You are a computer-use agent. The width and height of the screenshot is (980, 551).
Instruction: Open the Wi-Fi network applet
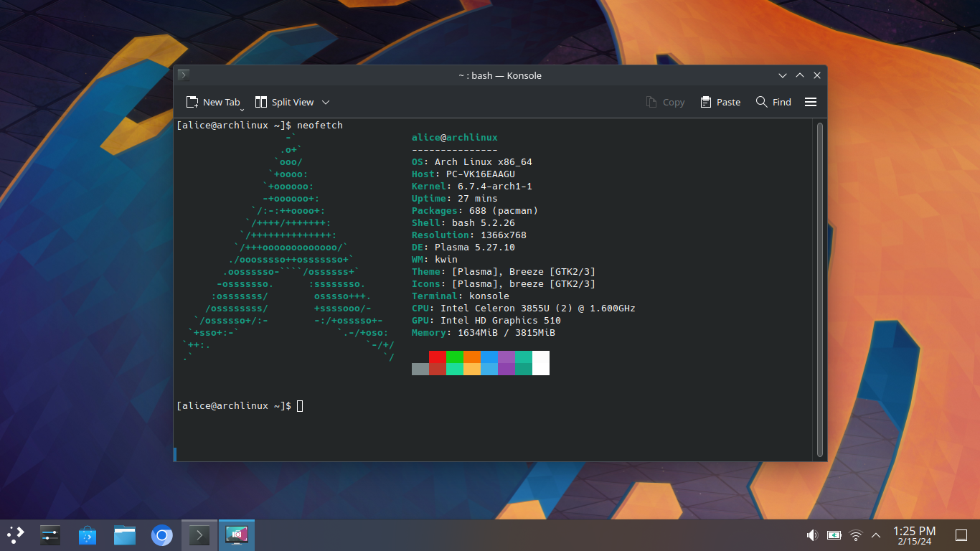(x=855, y=535)
